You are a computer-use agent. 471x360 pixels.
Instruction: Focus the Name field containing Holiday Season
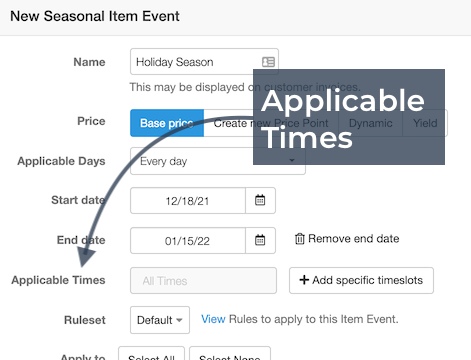point(204,62)
